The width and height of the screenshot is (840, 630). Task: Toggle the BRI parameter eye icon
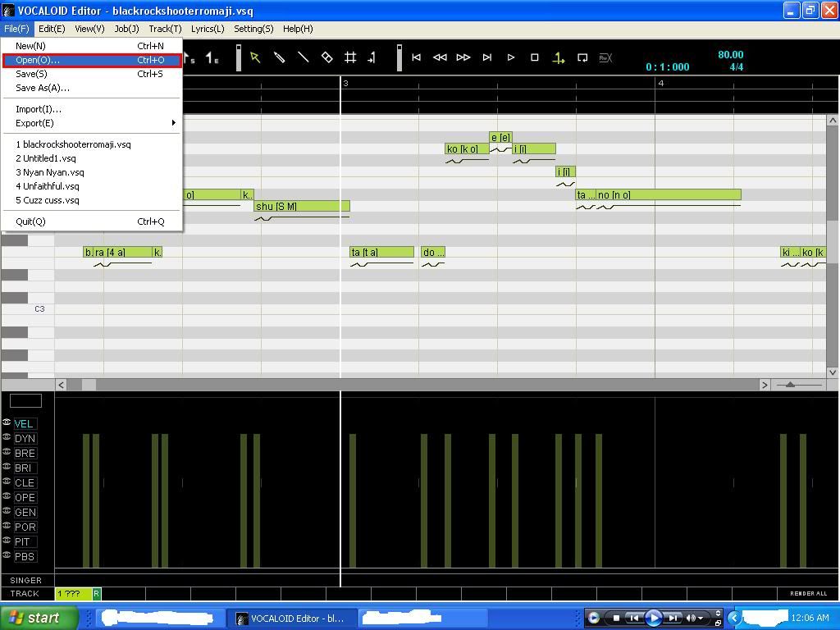click(7, 466)
